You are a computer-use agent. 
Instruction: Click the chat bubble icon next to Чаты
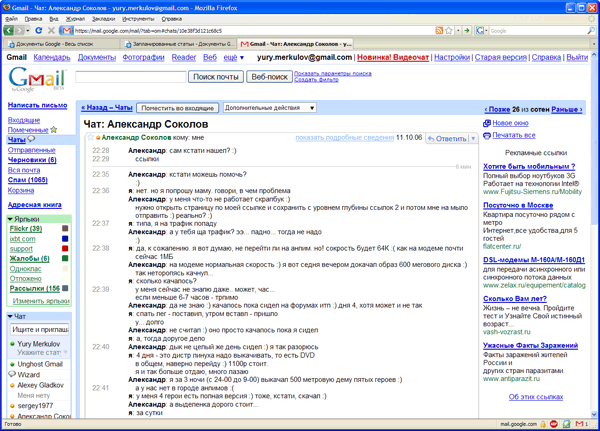tap(31, 139)
